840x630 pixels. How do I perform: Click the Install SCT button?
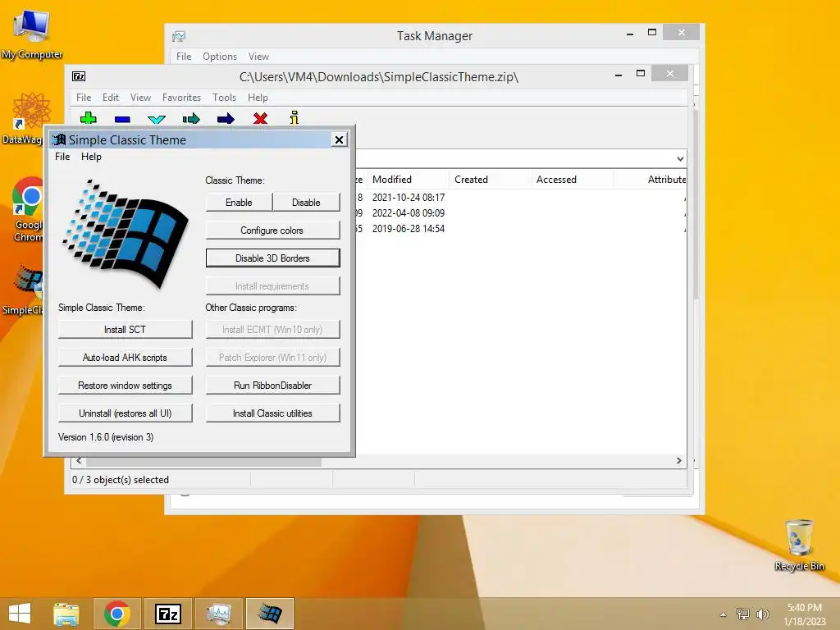(125, 330)
